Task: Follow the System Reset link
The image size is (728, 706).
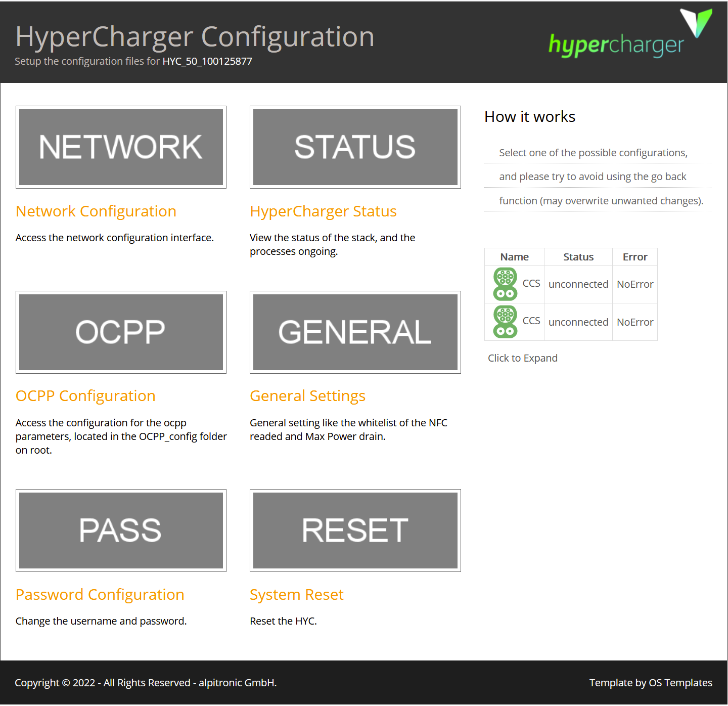Action: pos(296,595)
